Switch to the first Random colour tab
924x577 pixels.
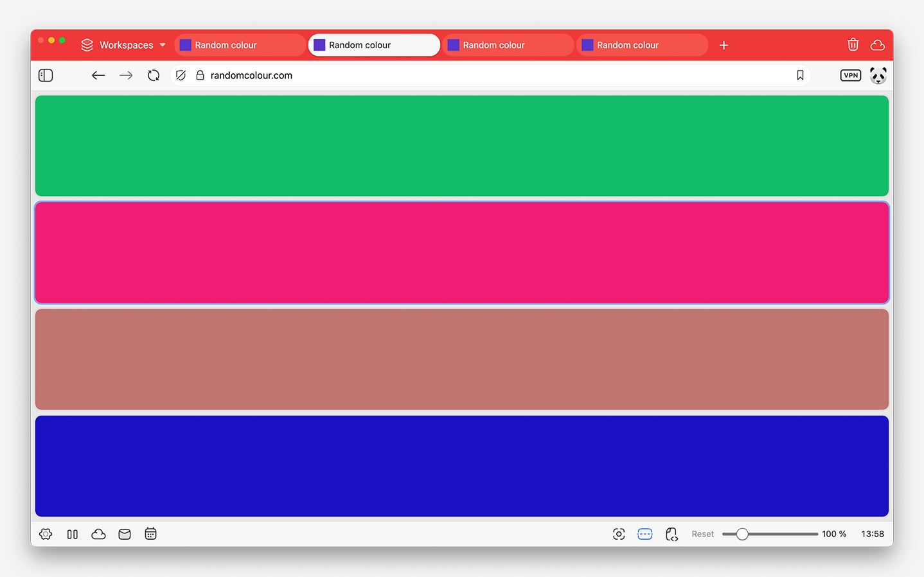pos(240,45)
